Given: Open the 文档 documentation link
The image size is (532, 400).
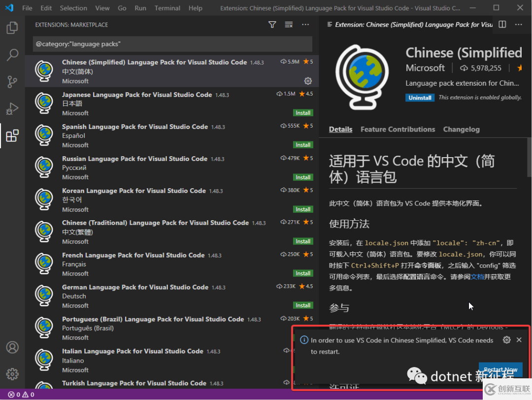Looking at the screenshot, I should coord(477,277).
